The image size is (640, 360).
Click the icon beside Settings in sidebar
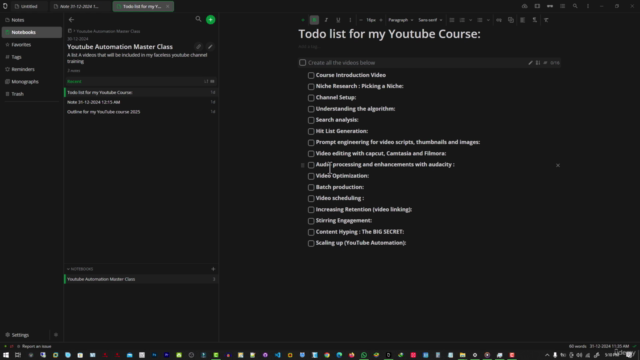click(x=56, y=335)
